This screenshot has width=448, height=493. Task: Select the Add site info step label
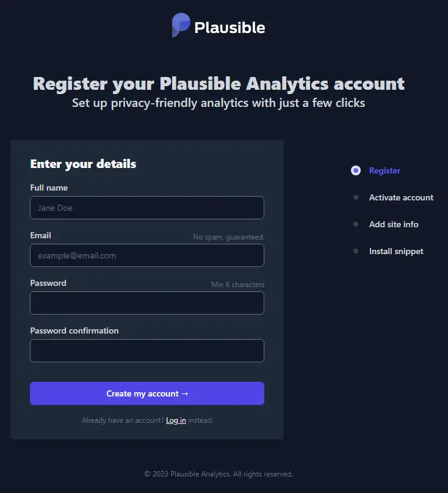coord(394,224)
